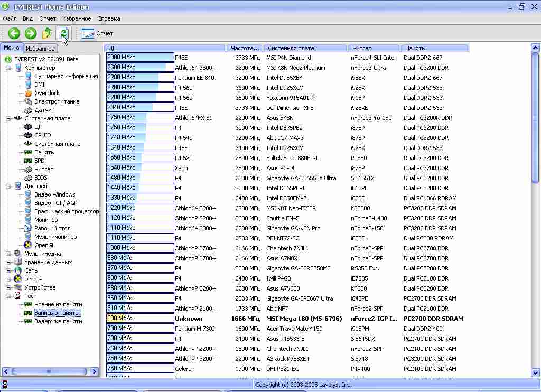Click the green Back arrow button

point(14,33)
